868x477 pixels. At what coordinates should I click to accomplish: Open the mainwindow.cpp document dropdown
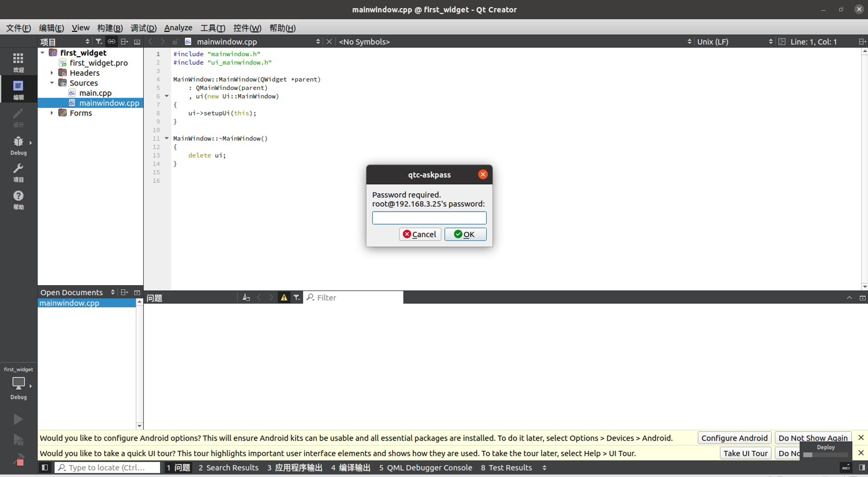coord(258,42)
